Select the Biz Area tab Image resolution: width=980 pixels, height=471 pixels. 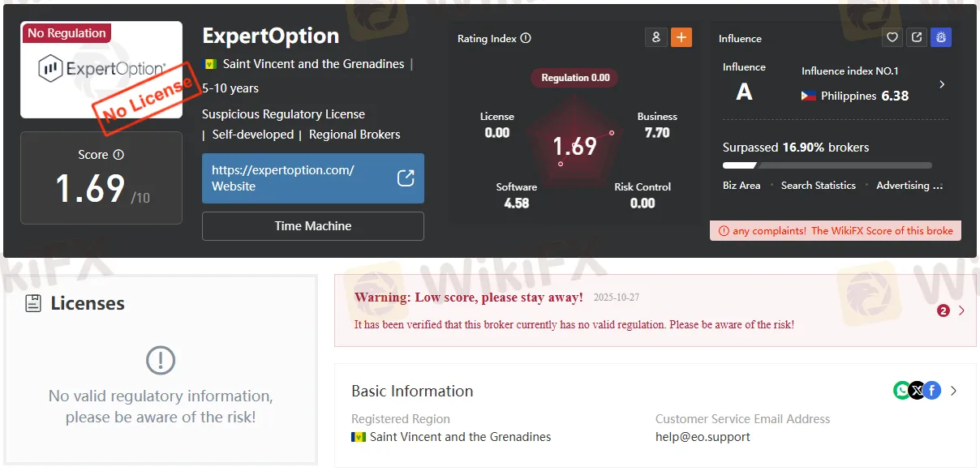point(741,186)
